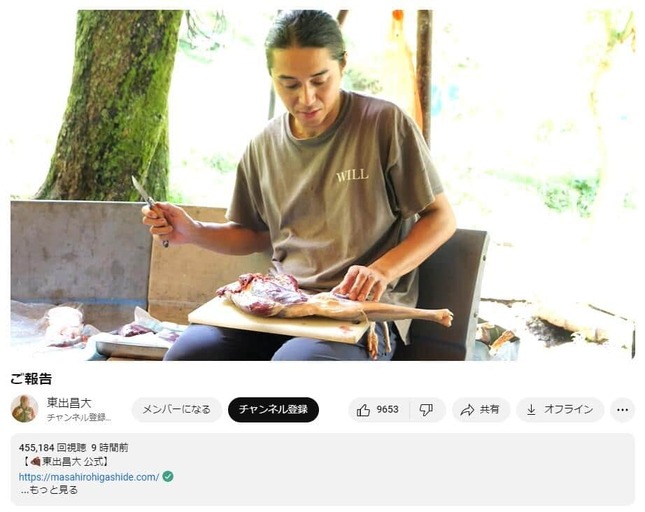Expand description with もっと見る
Viewport: 645px width, 512px height.
point(49,490)
